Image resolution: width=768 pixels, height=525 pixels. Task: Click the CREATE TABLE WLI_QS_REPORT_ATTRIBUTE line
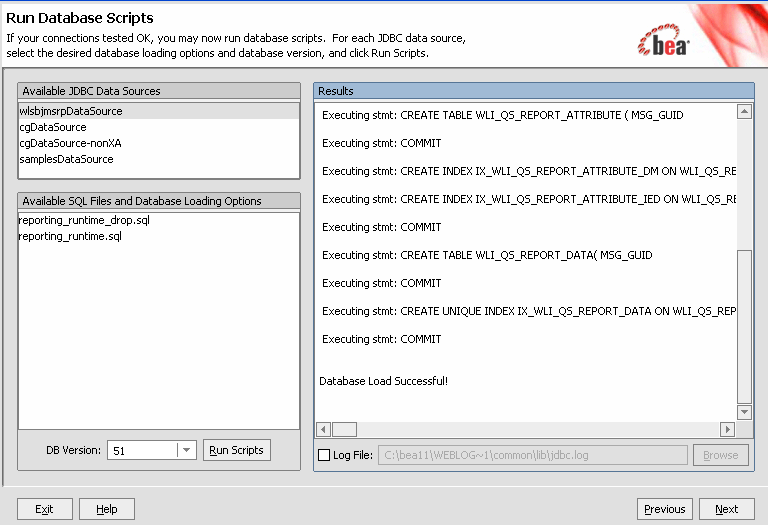click(x=503, y=115)
